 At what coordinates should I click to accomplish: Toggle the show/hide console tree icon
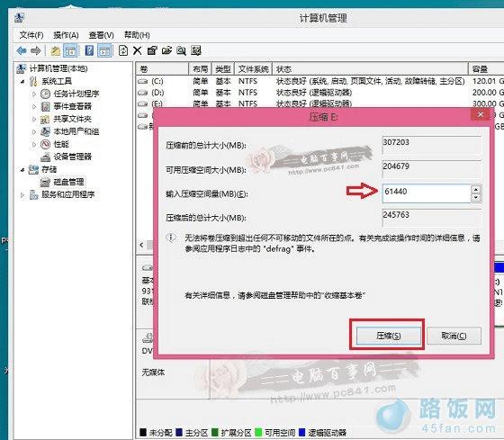pyautogui.click(x=70, y=50)
